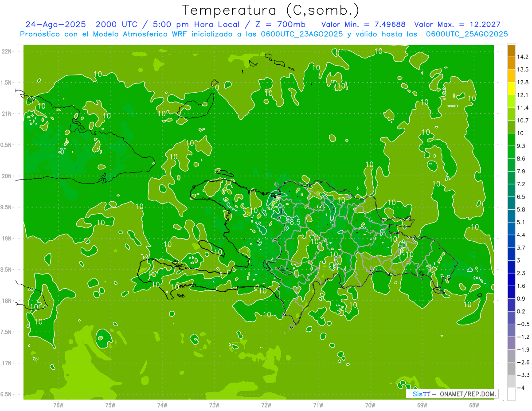Click the legend value "0.2"
The width and height of the screenshot is (532, 411).
tap(521, 311)
